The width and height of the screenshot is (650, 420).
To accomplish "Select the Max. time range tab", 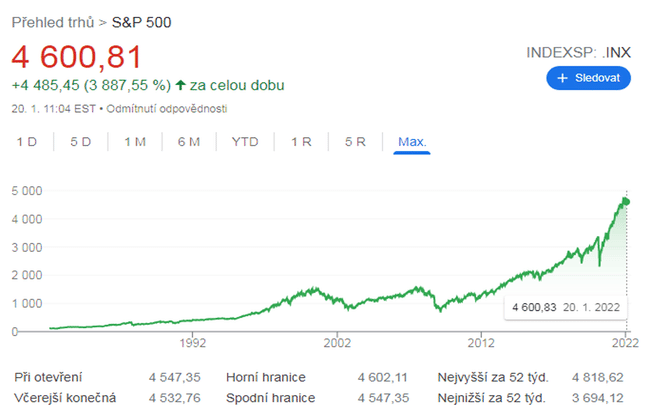I will pyautogui.click(x=412, y=142).
